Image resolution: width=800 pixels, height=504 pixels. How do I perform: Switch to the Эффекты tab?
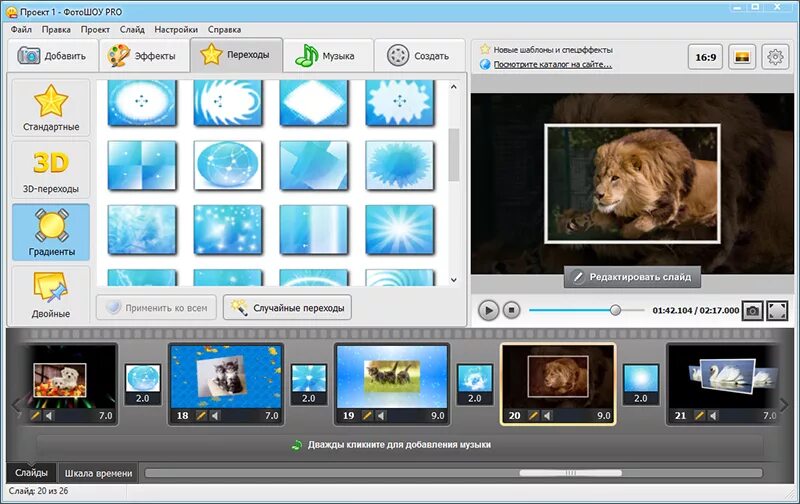(x=144, y=56)
